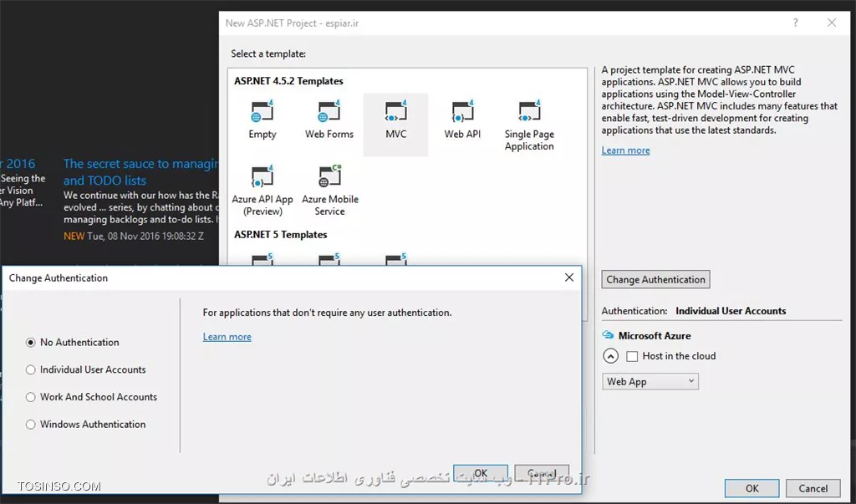Click the Change Authentication button

coord(655,279)
